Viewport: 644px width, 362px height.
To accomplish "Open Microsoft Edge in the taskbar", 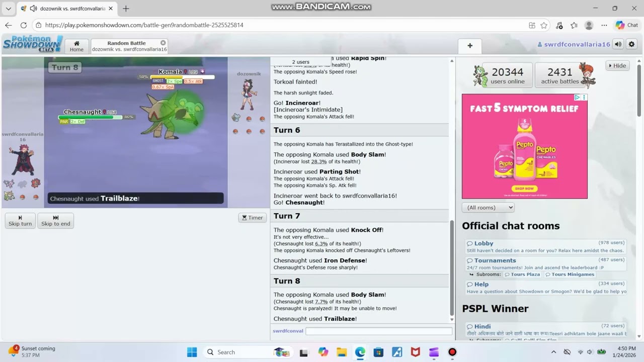I will point(360,352).
